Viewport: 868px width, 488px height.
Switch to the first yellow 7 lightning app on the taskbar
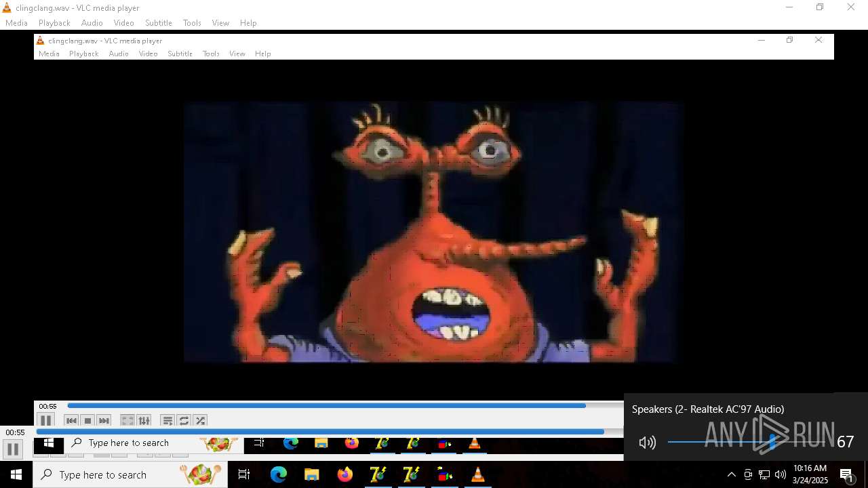(x=378, y=474)
